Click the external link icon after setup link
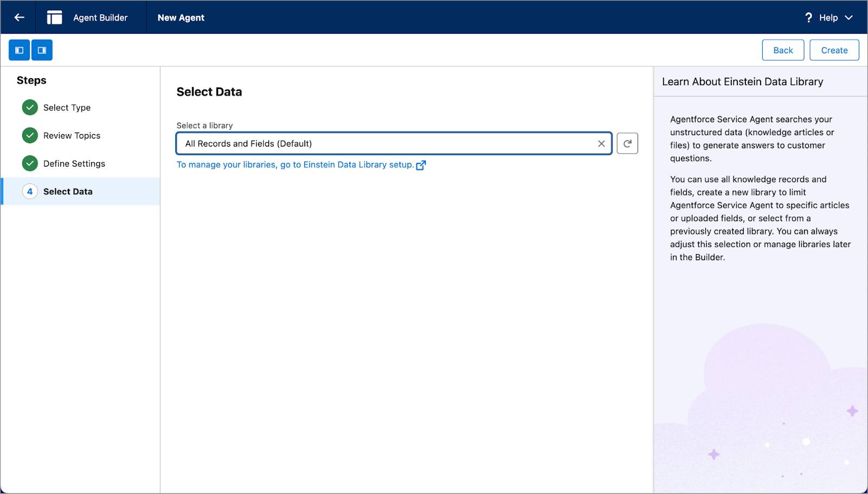 422,164
